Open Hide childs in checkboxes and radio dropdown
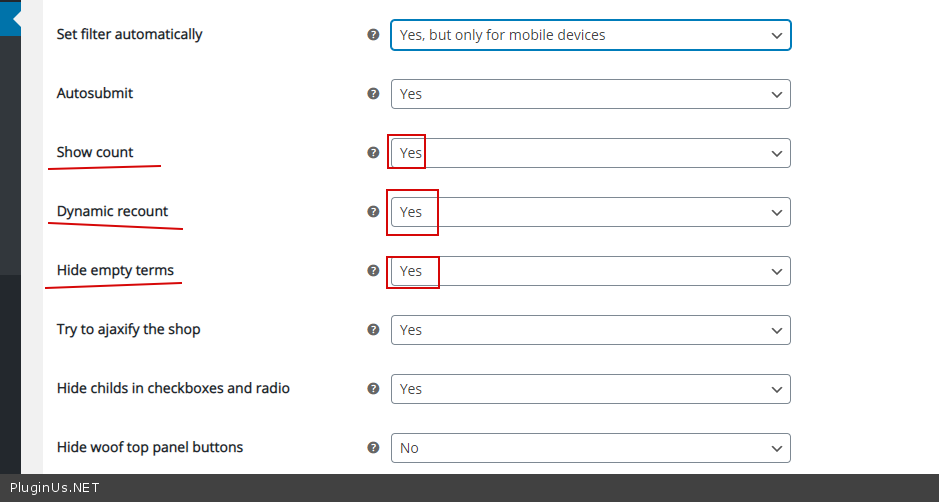This screenshot has width=939, height=502. click(x=590, y=389)
